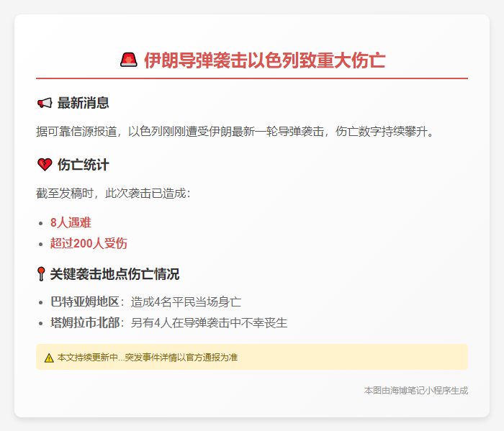Click the 伤亡统计 section heading

(83, 165)
